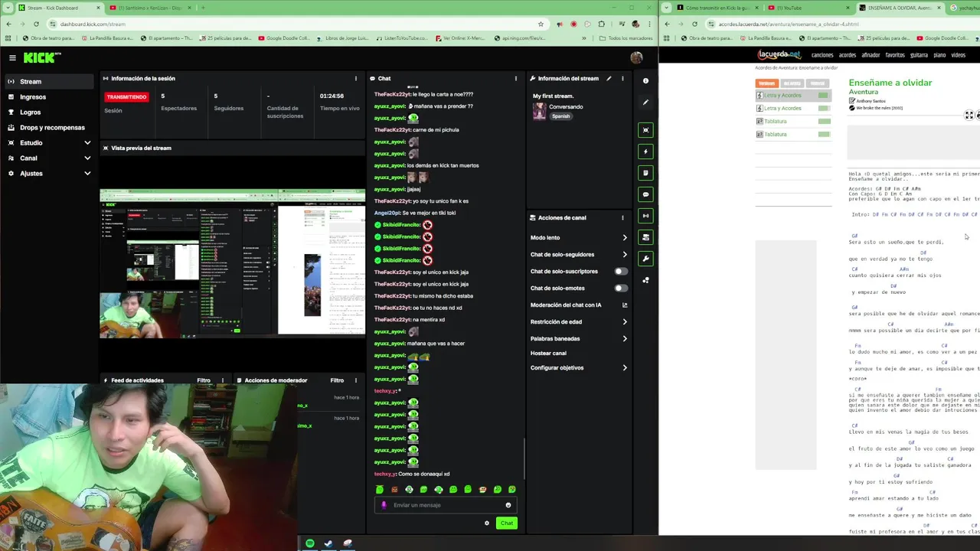Toggle the chat bubble widget icon in right rail

point(645,194)
